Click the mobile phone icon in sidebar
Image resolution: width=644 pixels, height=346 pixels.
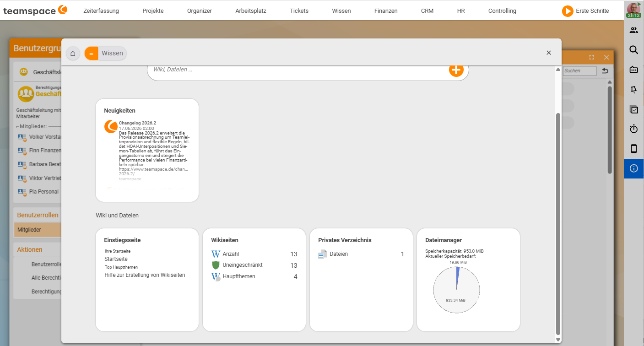(x=634, y=149)
